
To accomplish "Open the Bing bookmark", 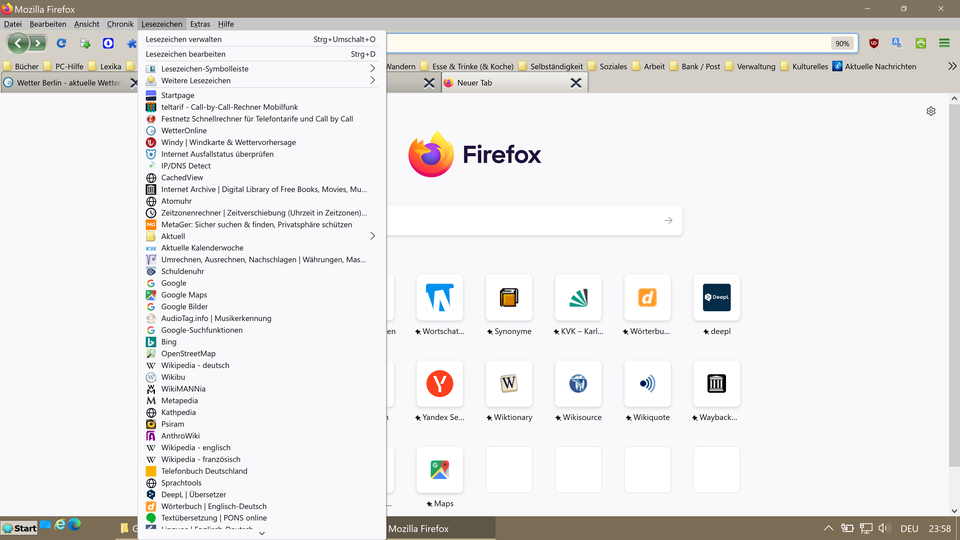I will [261, 342].
